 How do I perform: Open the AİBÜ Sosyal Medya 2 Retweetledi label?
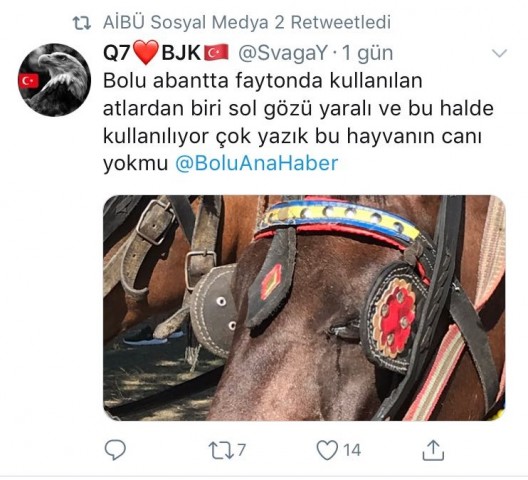point(247,23)
